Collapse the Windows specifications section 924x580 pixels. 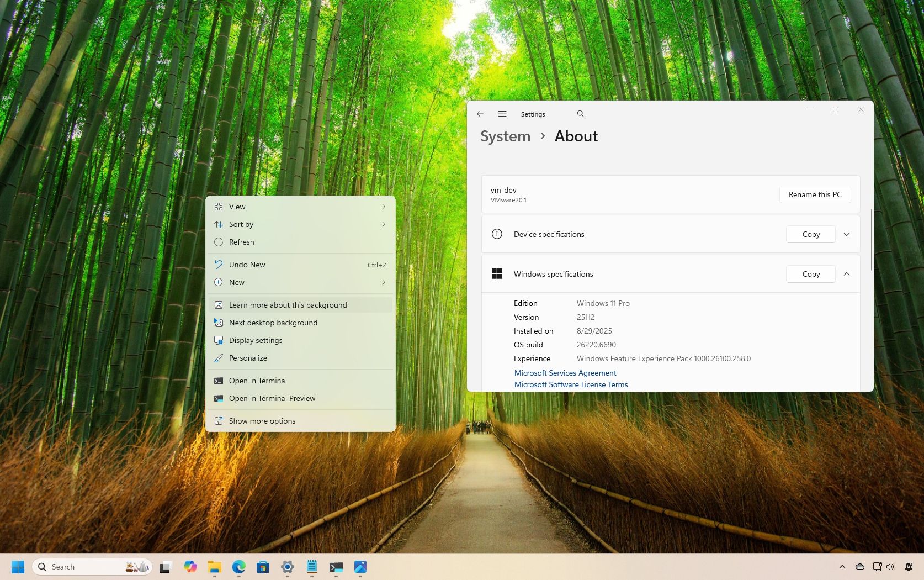pyautogui.click(x=846, y=274)
